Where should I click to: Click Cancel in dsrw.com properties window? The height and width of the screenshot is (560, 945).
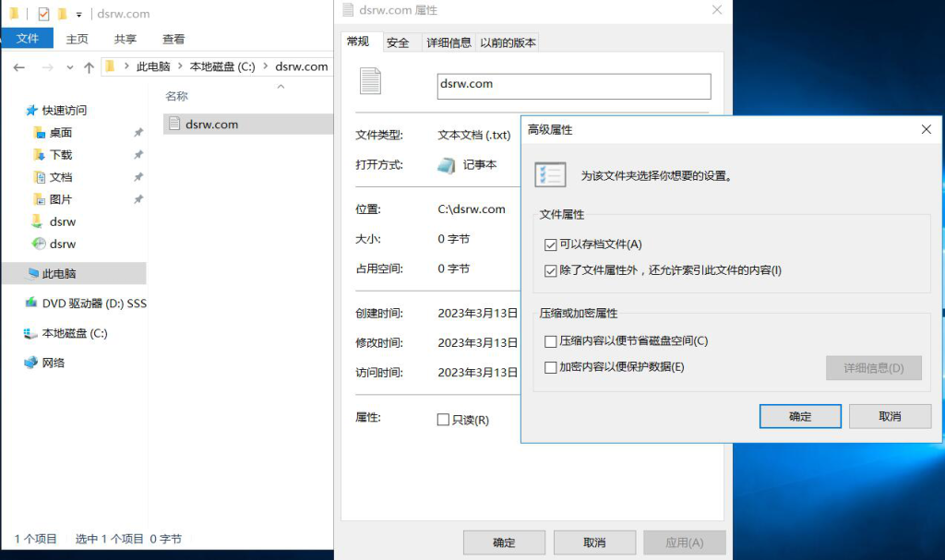tap(594, 542)
